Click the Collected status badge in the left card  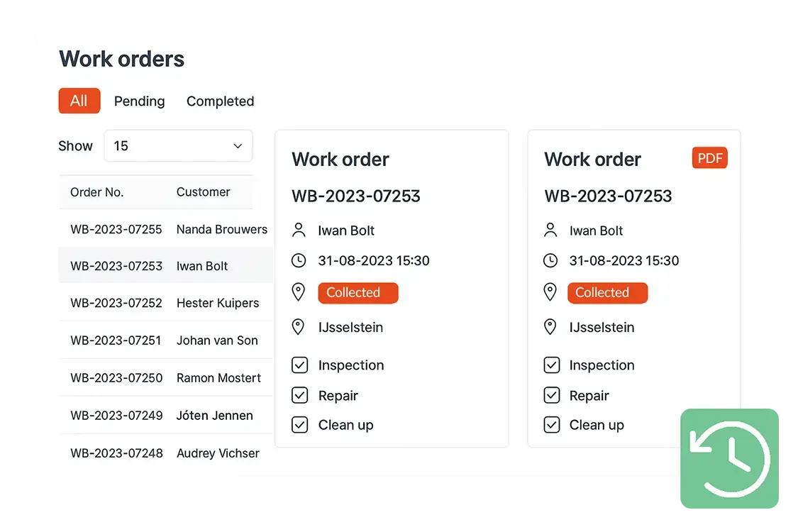click(358, 293)
